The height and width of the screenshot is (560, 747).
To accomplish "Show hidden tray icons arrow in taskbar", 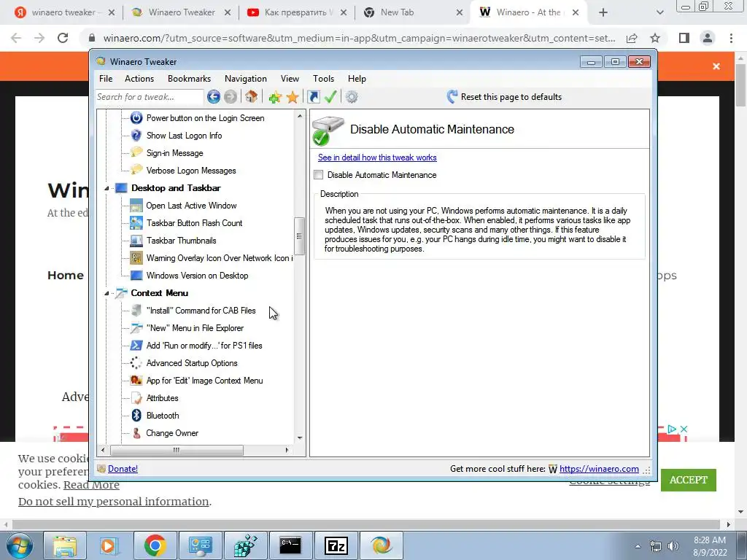I will point(638,546).
